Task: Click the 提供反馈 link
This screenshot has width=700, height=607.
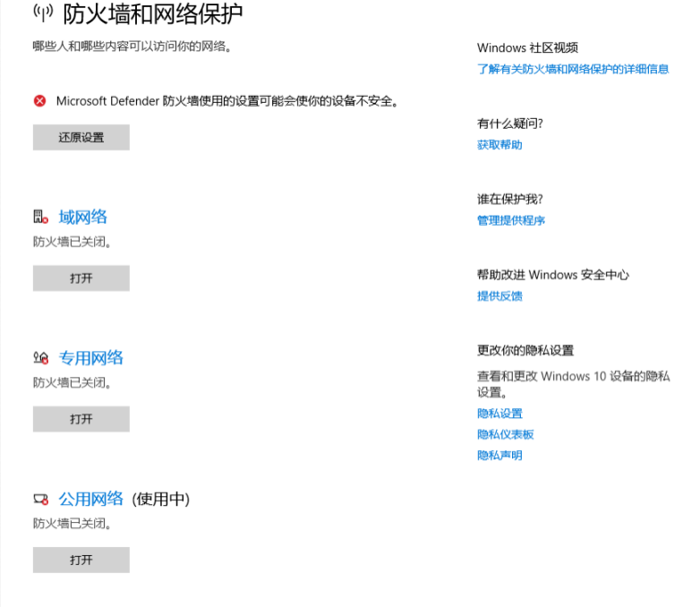Action: 499,295
